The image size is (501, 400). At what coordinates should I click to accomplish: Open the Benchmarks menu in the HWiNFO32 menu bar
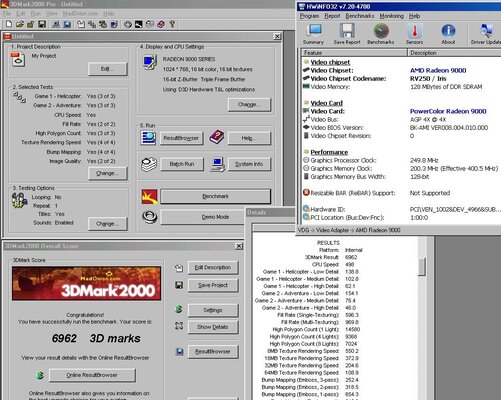point(360,16)
